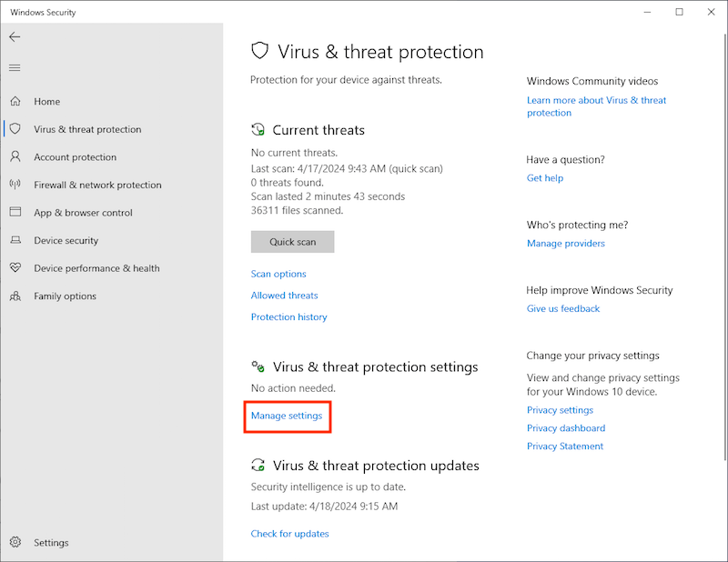Click App & browser control icon
Viewport: 728px width, 562px height.
tap(15, 213)
